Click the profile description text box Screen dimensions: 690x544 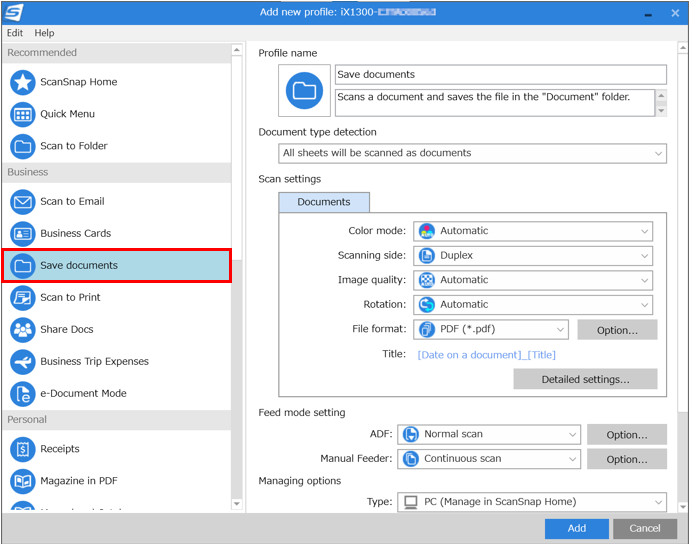pos(495,103)
